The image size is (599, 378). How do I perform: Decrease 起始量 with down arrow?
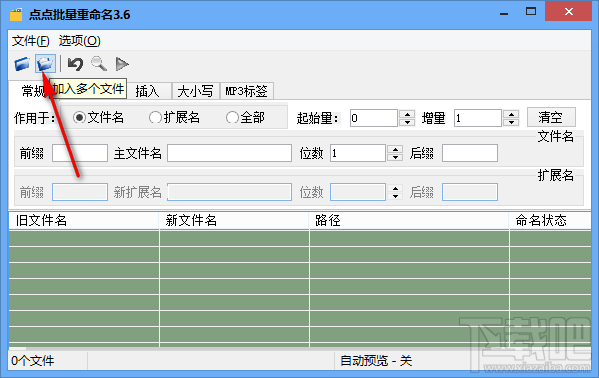point(408,122)
